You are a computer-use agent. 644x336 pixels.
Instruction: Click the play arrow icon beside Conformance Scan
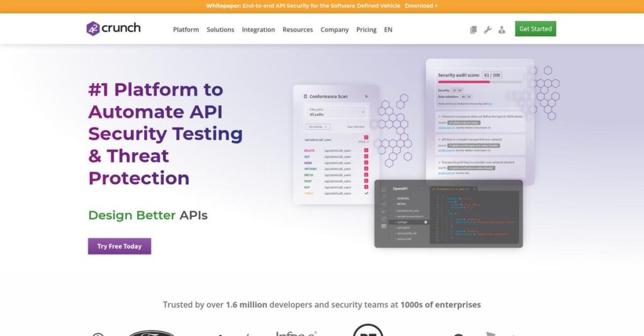pos(367,96)
